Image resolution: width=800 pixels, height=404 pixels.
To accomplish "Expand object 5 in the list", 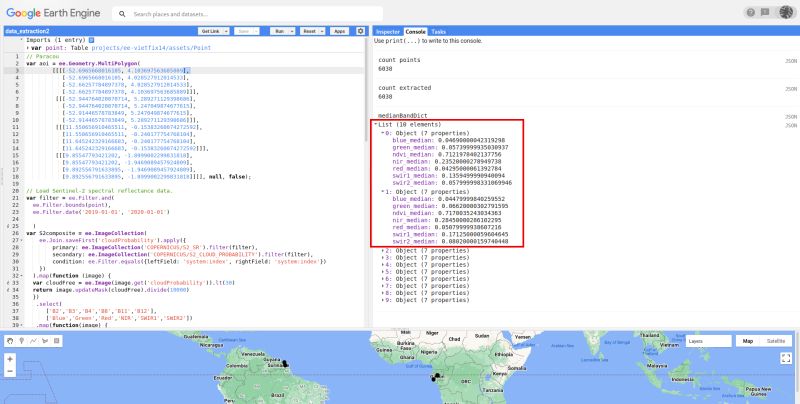I will [x=383, y=272].
